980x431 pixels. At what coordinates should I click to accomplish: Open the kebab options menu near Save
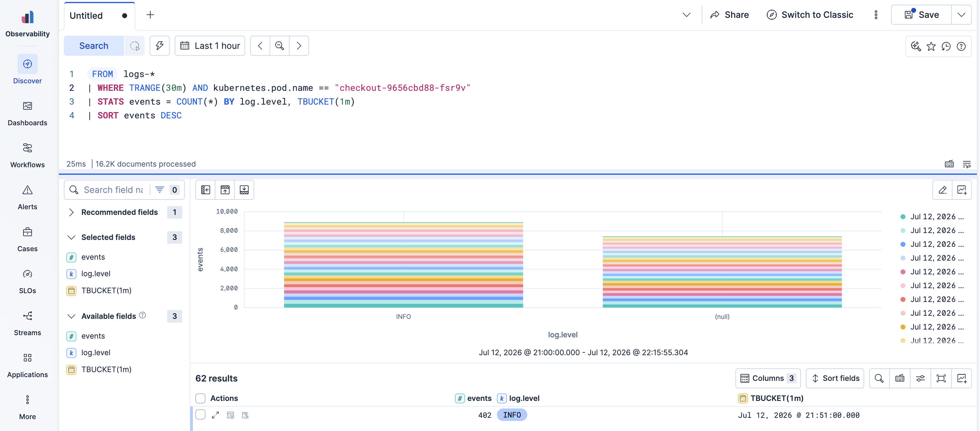click(876, 15)
